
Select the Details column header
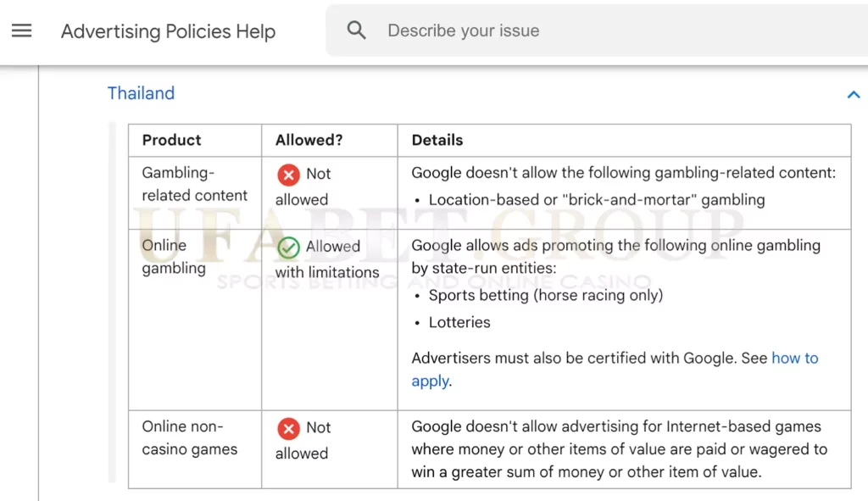(437, 140)
